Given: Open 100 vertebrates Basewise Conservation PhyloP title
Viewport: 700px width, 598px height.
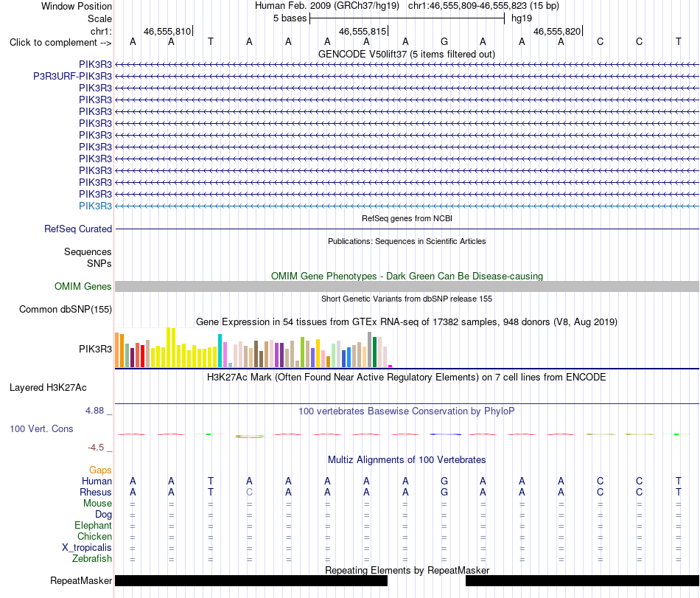Looking at the screenshot, I should (407, 411).
